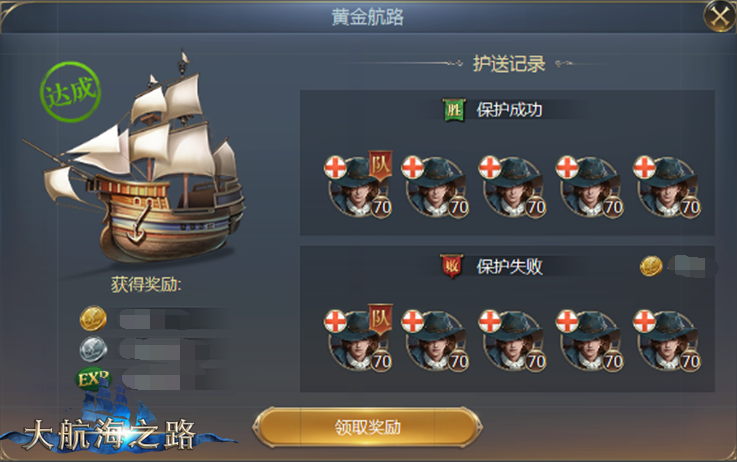Select first captain avatar in 保护失败 row
Screen dimensions: 737x462
click(358, 341)
